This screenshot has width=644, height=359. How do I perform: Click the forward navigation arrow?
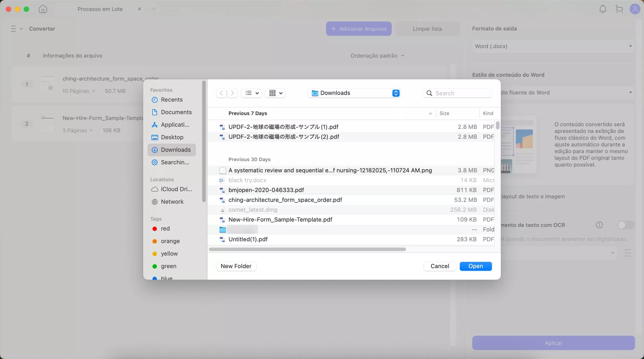232,93
